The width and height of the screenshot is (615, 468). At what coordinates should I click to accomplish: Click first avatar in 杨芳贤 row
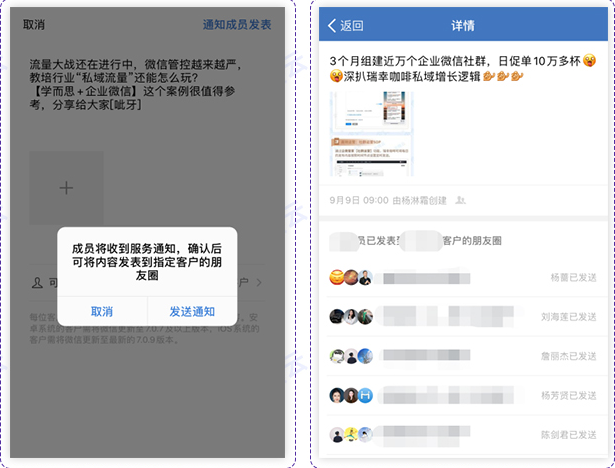(x=337, y=395)
